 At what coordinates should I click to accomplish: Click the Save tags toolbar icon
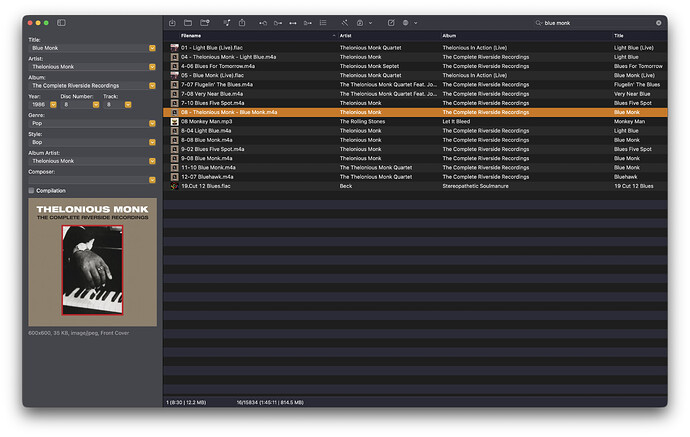pos(172,22)
